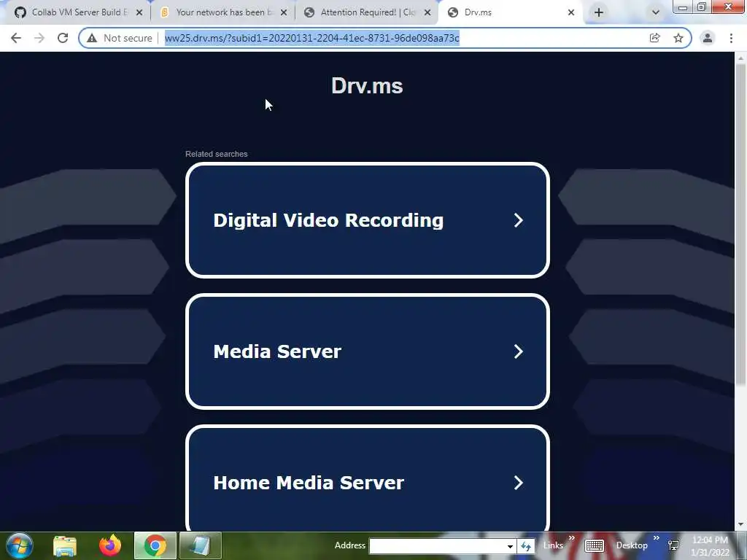Click the Related searches label
This screenshot has height=560, width=747.
(216, 154)
